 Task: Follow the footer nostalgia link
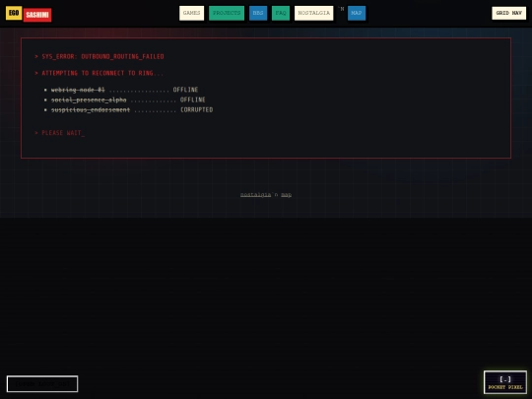click(x=256, y=194)
